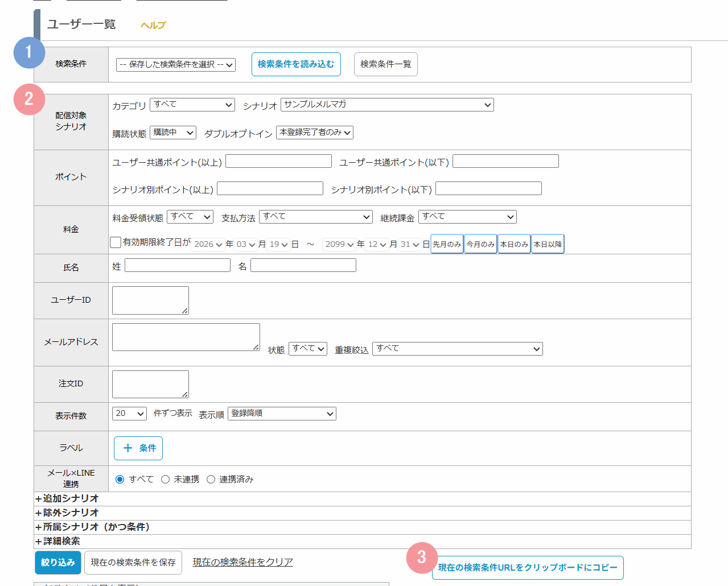Click the blue number 1 badge

29,53
